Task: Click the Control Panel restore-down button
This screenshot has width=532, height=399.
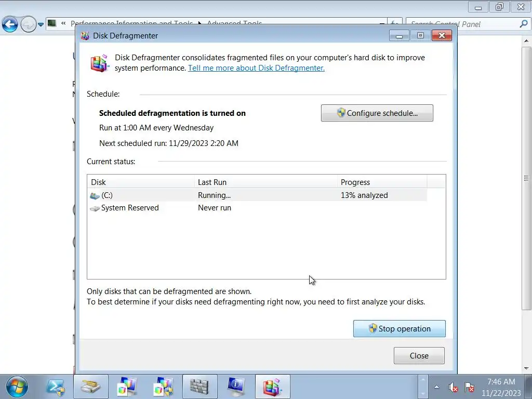Action: point(499,7)
